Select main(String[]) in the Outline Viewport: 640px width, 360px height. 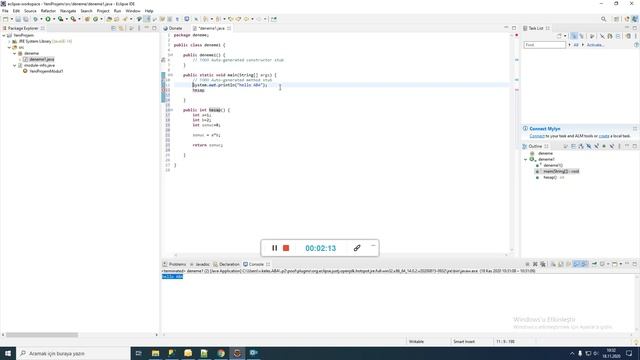(x=558, y=171)
